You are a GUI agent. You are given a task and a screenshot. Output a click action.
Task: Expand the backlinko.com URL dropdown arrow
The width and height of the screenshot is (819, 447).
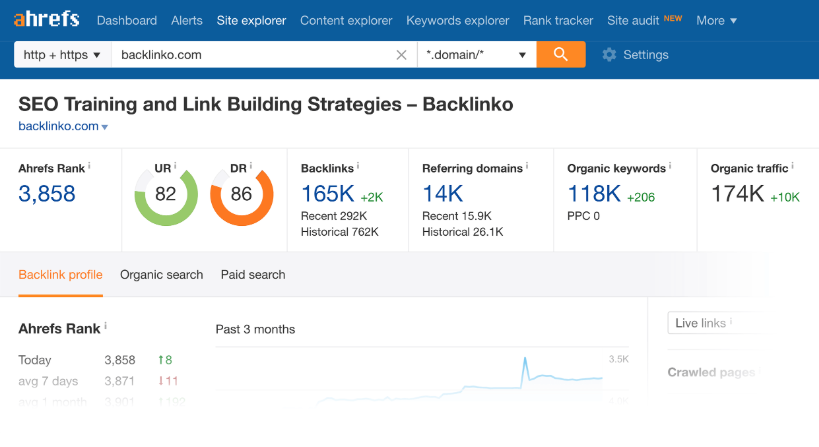[x=105, y=127]
